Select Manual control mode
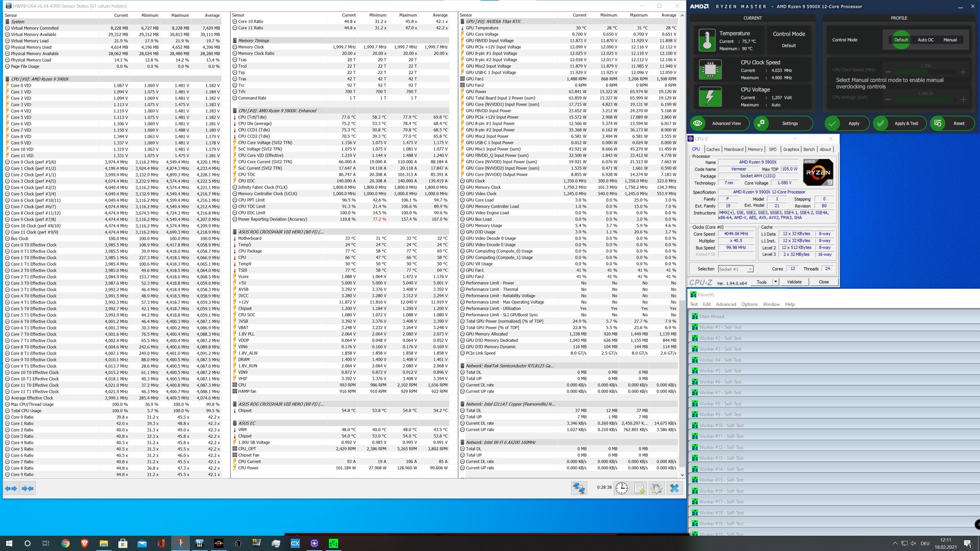The width and height of the screenshot is (980, 551). coord(950,40)
